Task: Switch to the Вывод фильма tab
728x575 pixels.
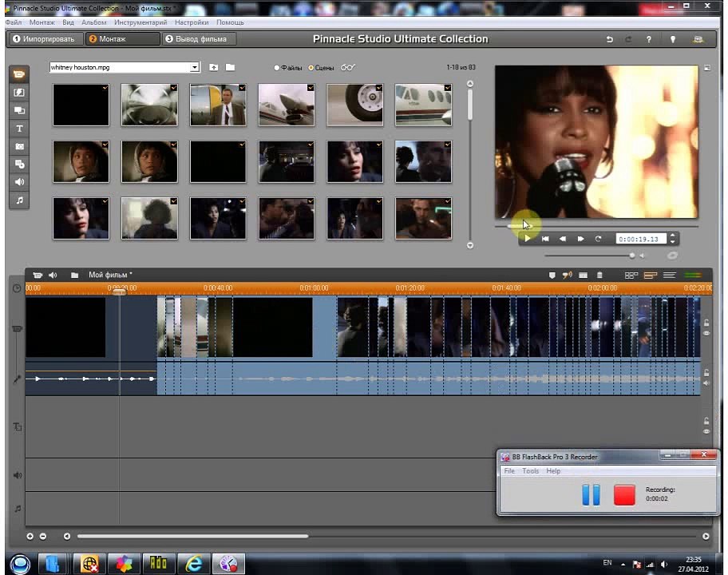Action: click(199, 39)
